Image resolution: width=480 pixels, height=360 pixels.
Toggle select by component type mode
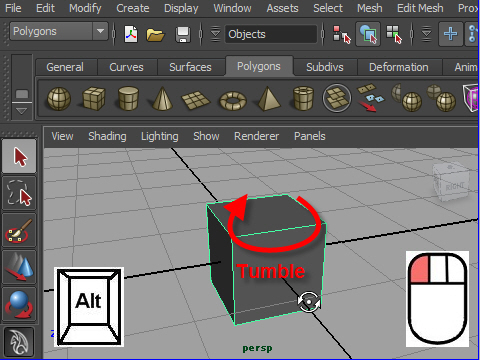coord(394,34)
